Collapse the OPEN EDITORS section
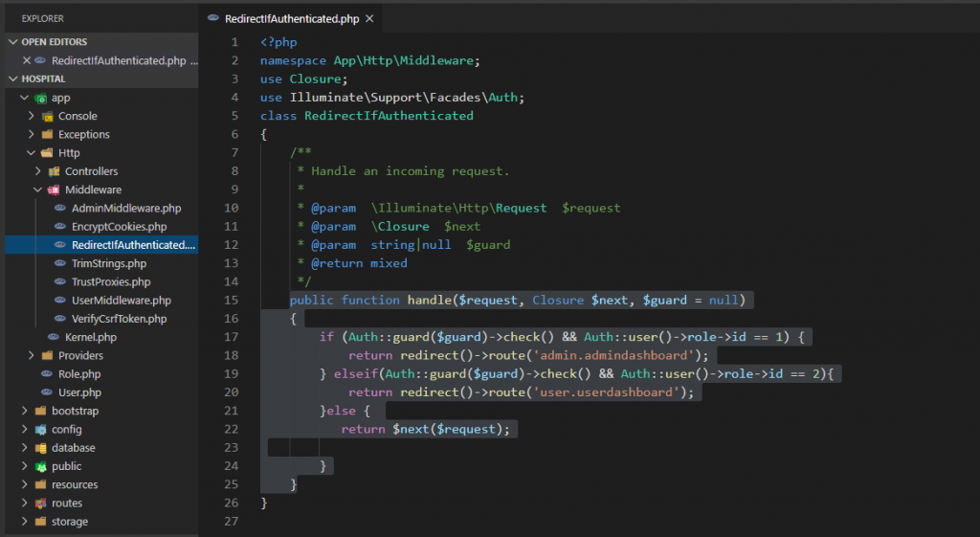Viewport: 980px width, 537px height. [x=13, y=42]
